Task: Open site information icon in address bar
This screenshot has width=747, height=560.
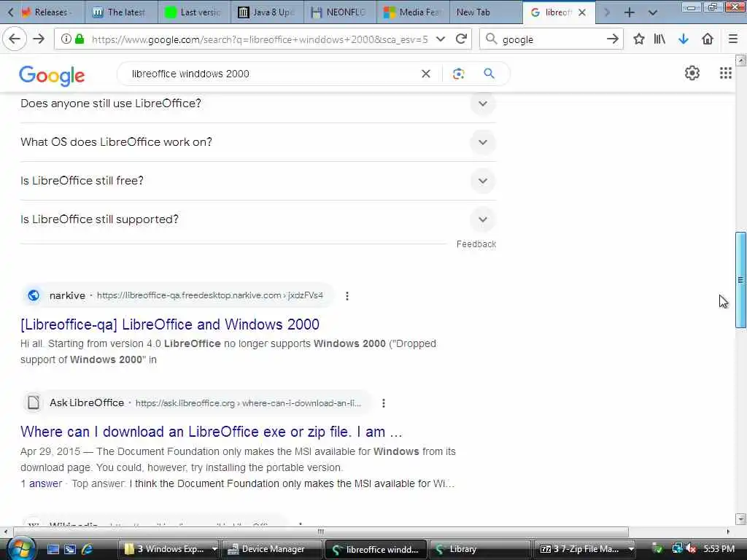Action: click(66, 39)
